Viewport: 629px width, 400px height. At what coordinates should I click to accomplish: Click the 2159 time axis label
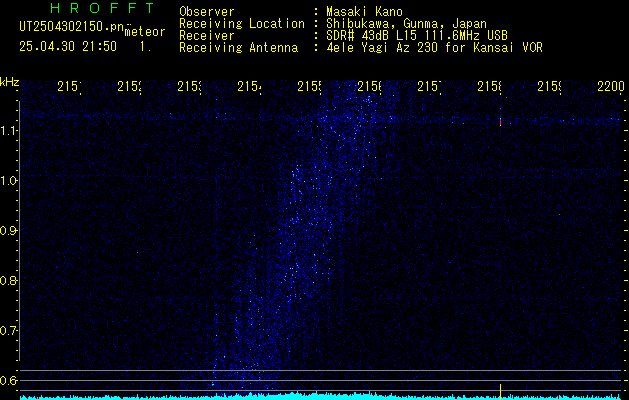pos(549,86)
